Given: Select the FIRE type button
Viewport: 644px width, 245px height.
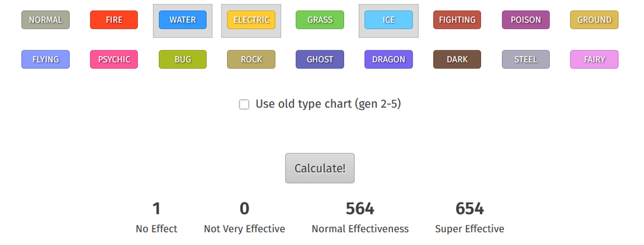Looking at the screenshot, I should coord(114,19).
